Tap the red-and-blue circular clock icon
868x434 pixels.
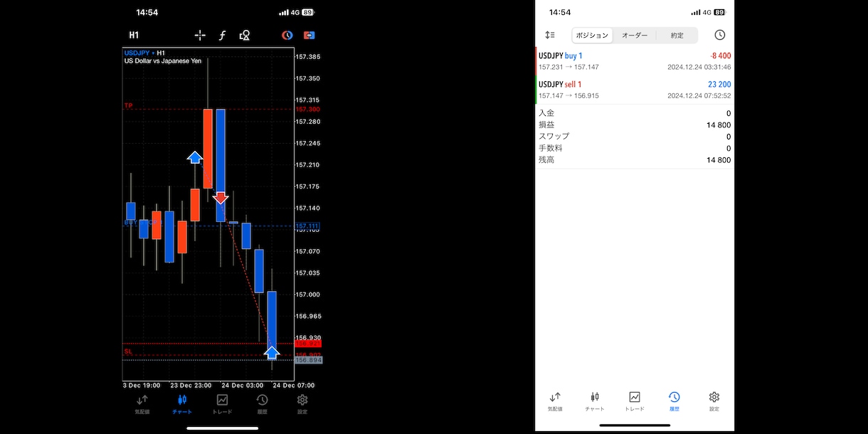[x=287, y=35]
